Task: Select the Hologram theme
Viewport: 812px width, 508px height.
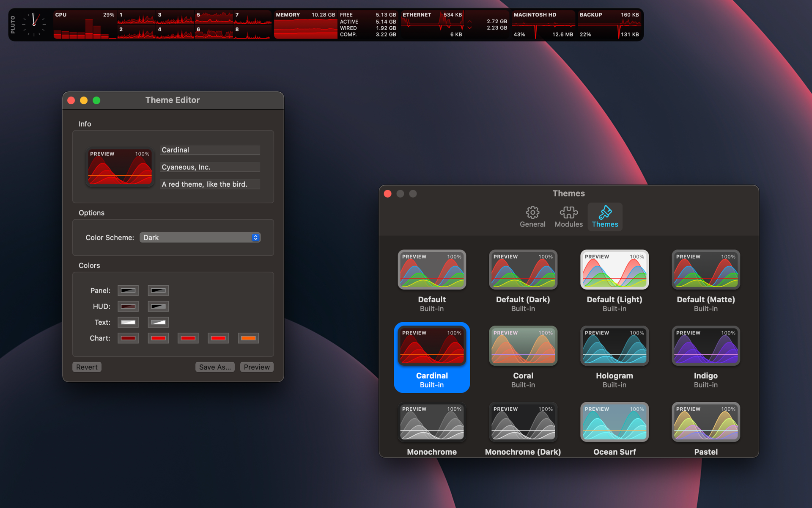Action: (614, 357)
